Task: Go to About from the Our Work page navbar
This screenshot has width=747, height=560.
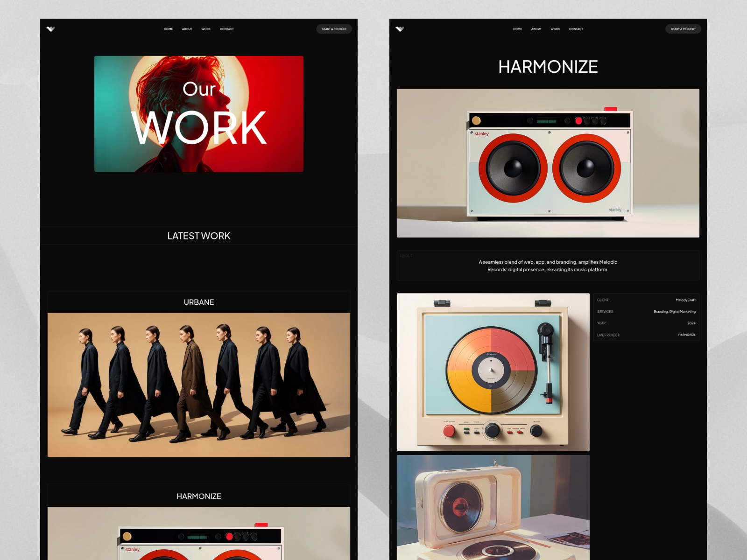Action: 187,29
